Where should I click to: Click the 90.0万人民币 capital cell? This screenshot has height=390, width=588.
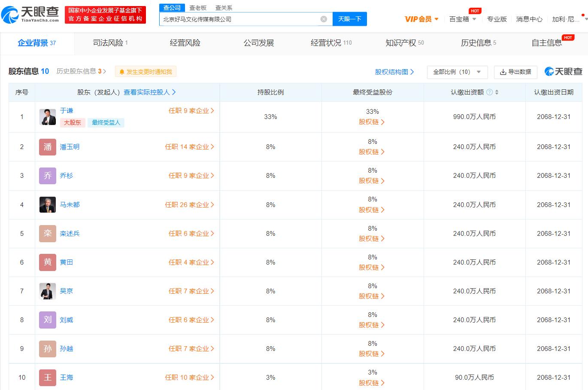474,378
